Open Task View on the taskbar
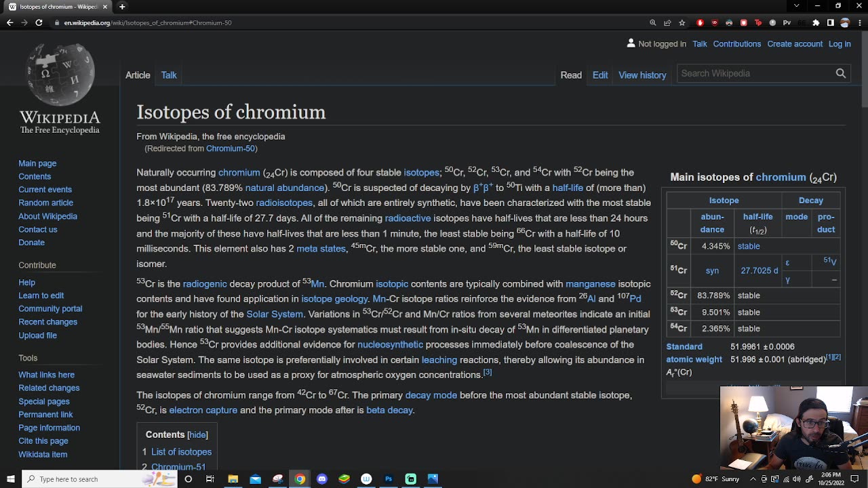 tap(210, 479)
